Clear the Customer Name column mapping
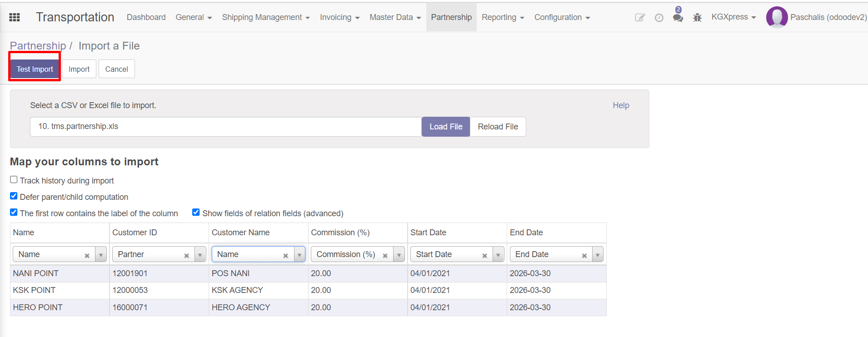The image size is (868, 337). click(286, 256)
